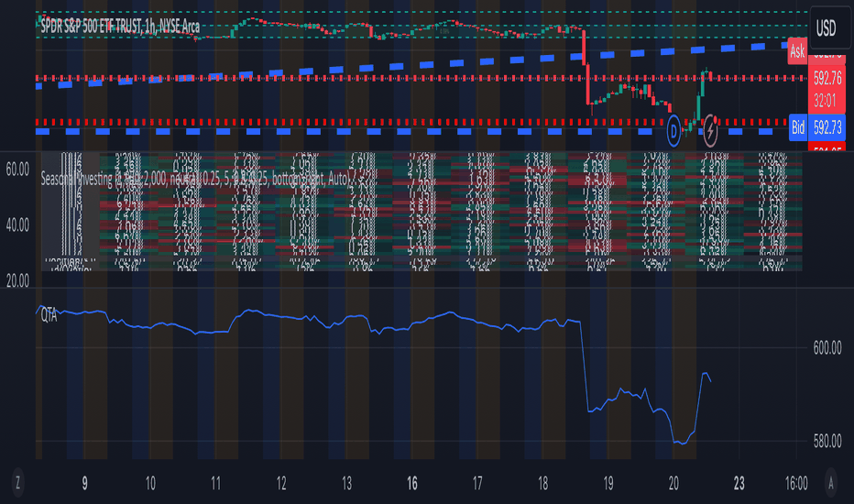Click the 16:00 time axis label
Image resolution: width=854 pixels, height=504 pixels.
796,483
